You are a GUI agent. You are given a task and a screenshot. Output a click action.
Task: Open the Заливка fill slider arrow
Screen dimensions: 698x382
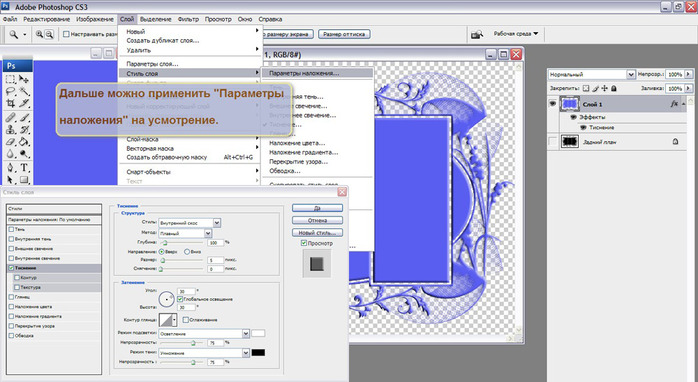pyautogui.click(x=689, y=88)
